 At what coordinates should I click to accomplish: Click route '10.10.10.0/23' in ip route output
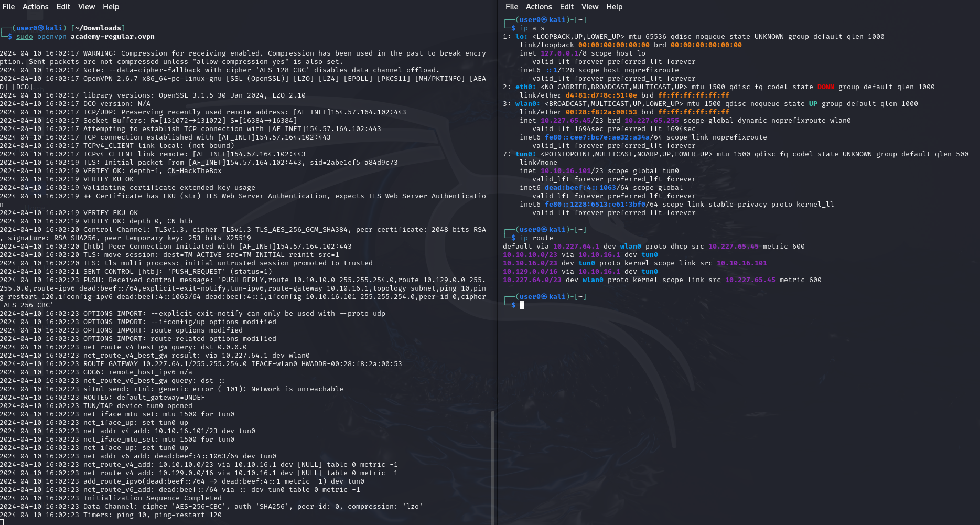530,255
